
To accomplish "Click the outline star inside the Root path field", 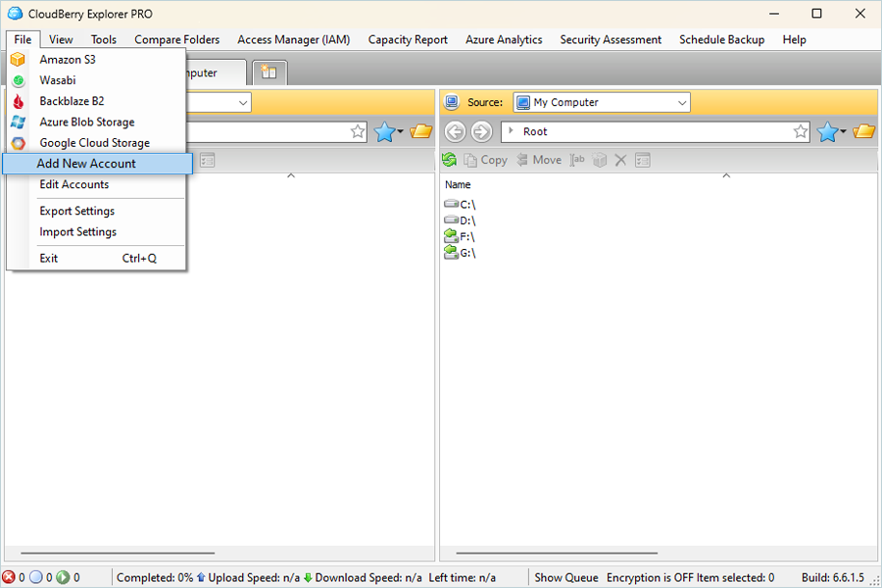I will tap(801, 131).
